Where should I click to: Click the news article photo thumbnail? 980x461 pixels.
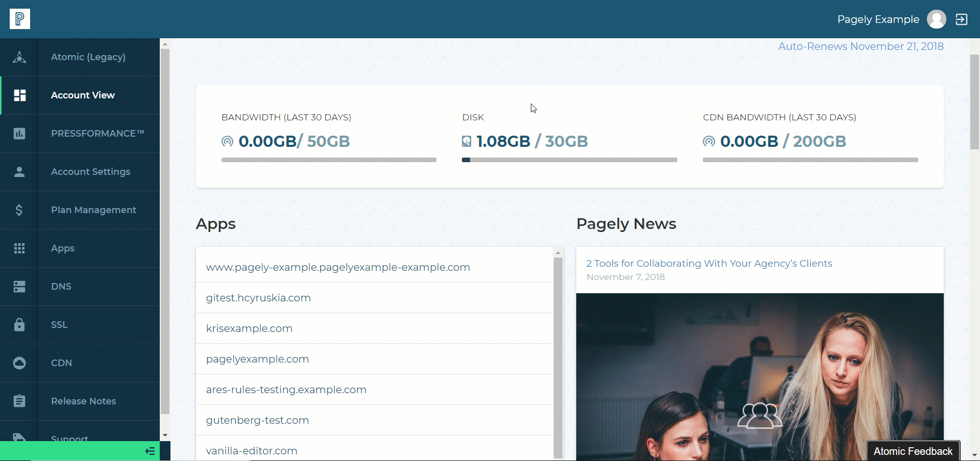click(760, 377)
